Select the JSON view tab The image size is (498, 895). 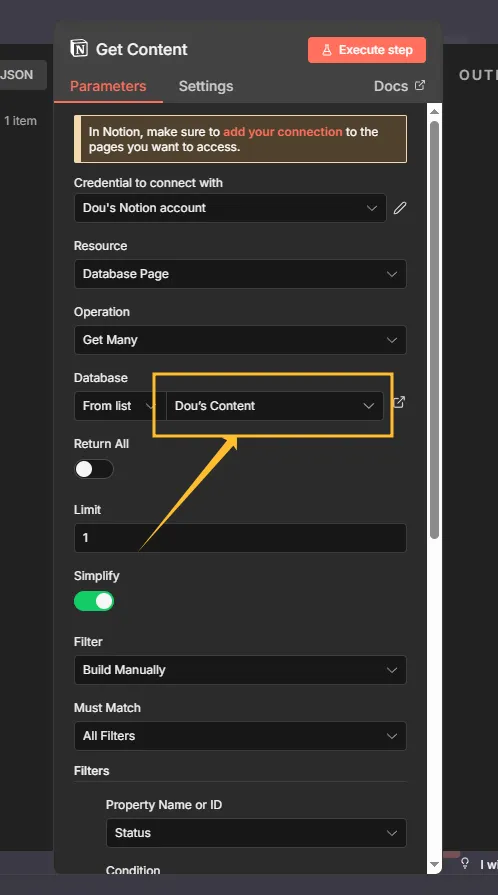[20, 75]
